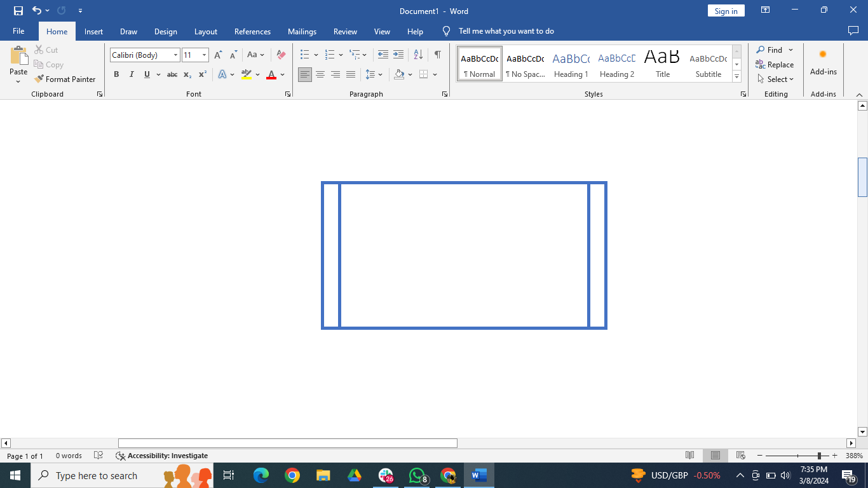Center the paragraph text
The width and height of the screenshot is (868, 488).
pyautogui.click(x=320, y=74)
